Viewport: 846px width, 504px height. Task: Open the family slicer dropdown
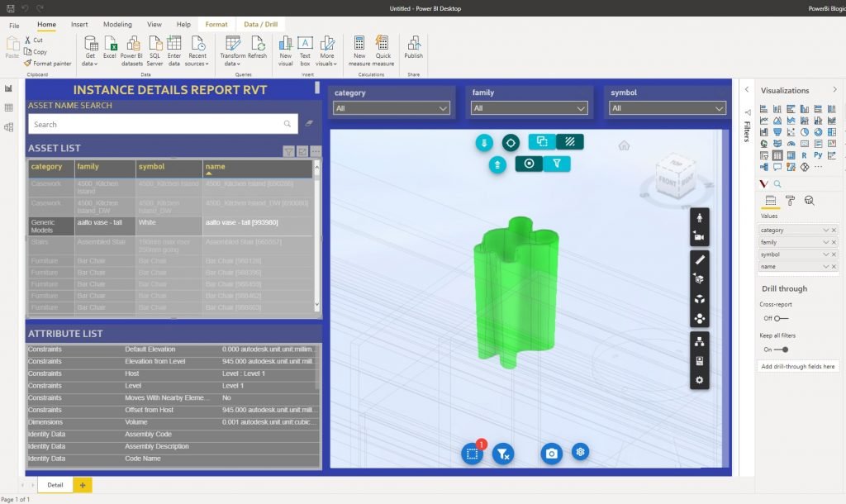pyautogui.click(x=530, y=108)
